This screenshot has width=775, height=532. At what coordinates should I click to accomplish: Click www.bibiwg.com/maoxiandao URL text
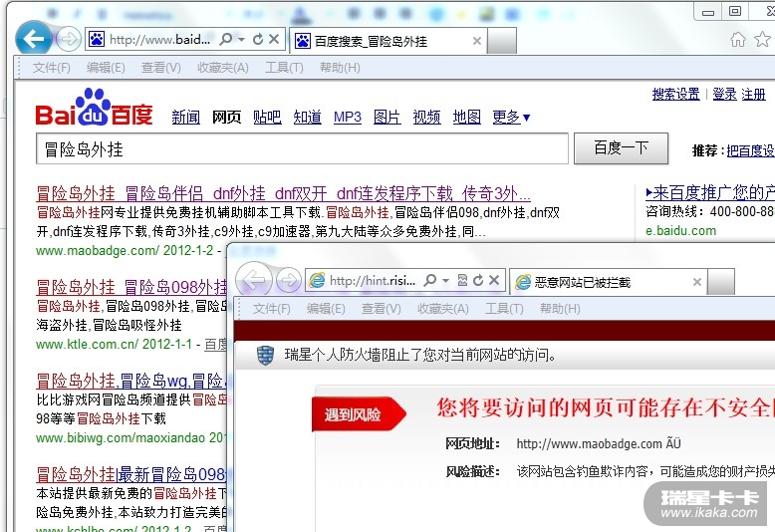[x=121, y=437]
